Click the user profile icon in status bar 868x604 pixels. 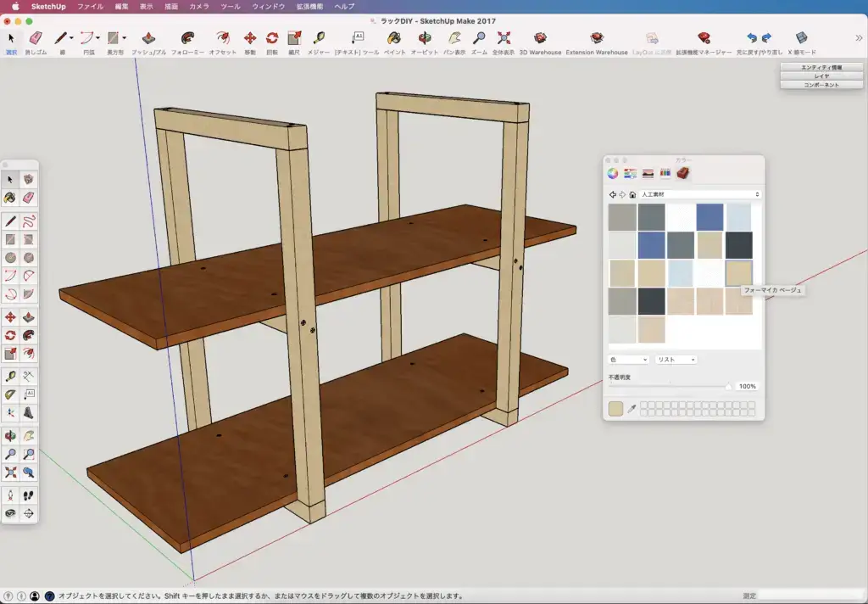35,596
